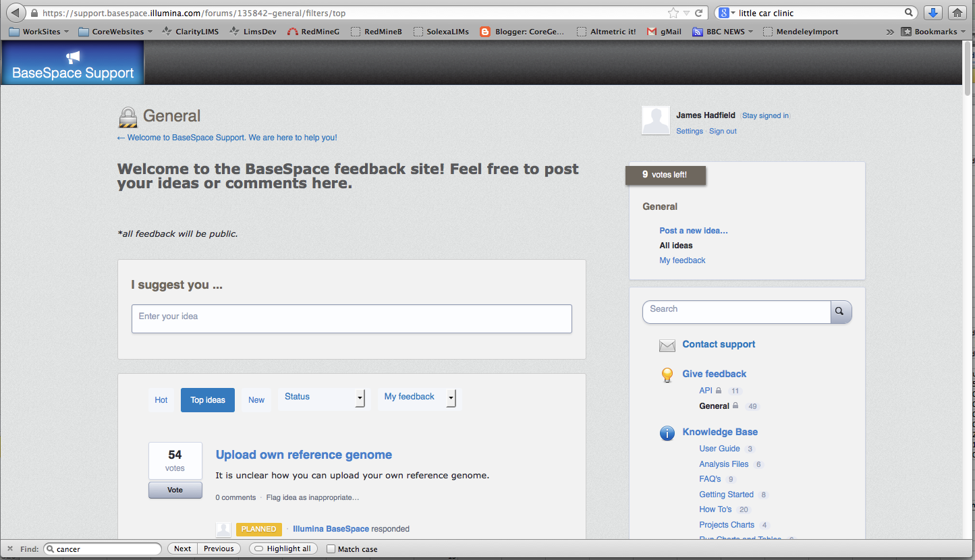Click Flag idea as inappropriate link

click(312, 498)
